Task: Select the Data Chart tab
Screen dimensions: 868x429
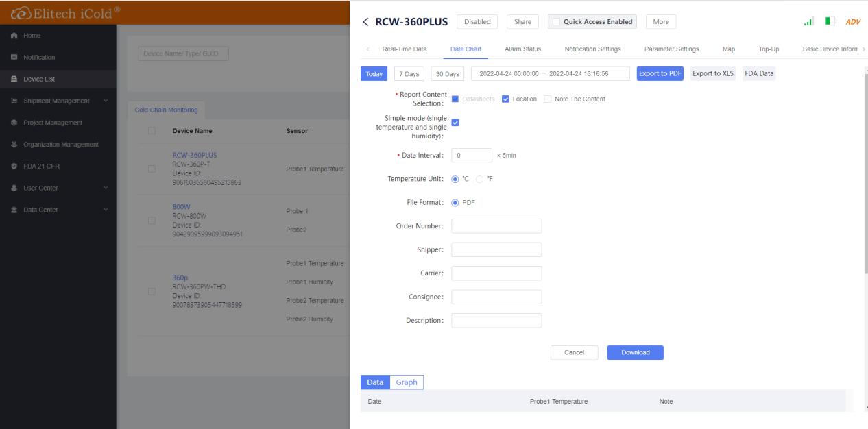Action: tap(466, 49)
